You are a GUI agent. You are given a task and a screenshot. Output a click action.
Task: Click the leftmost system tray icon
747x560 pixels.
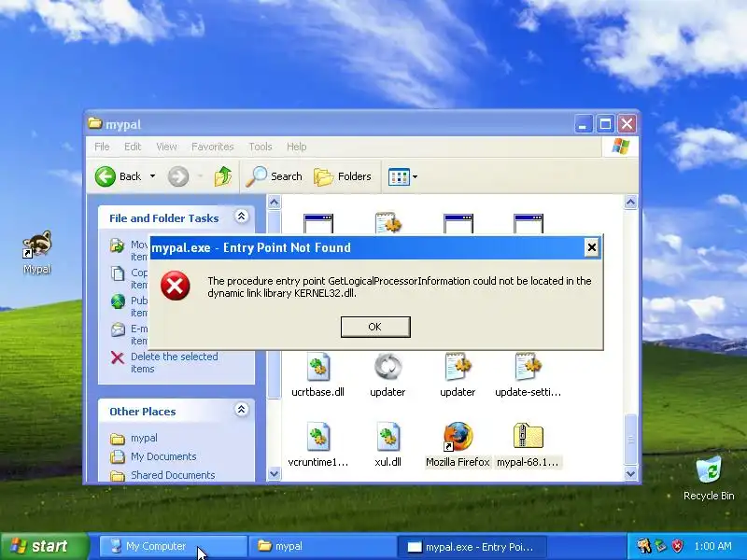coord(644,546)
